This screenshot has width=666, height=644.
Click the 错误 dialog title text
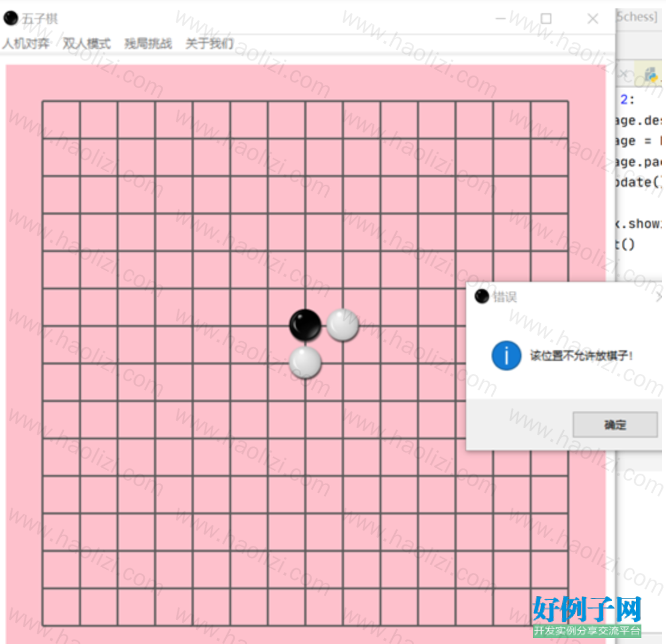point(505,297)
